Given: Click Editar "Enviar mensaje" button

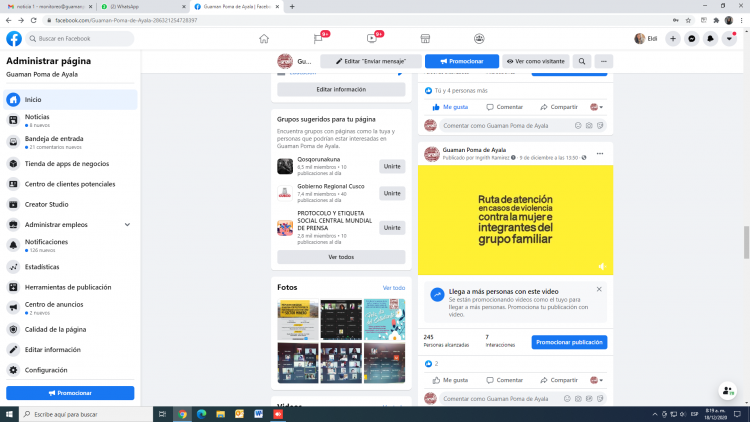Looking at the screenshot, I should point(371,61).
